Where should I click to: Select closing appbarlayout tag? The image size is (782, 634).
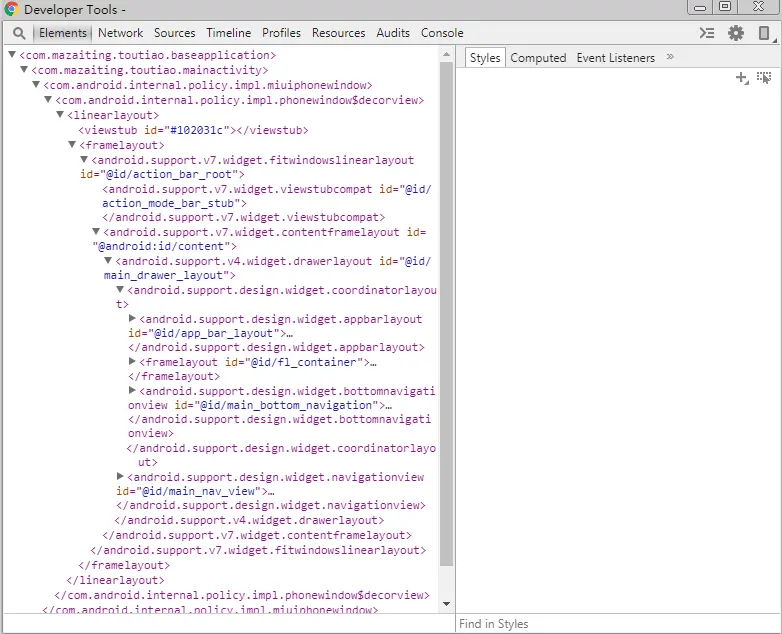(276, 347)
